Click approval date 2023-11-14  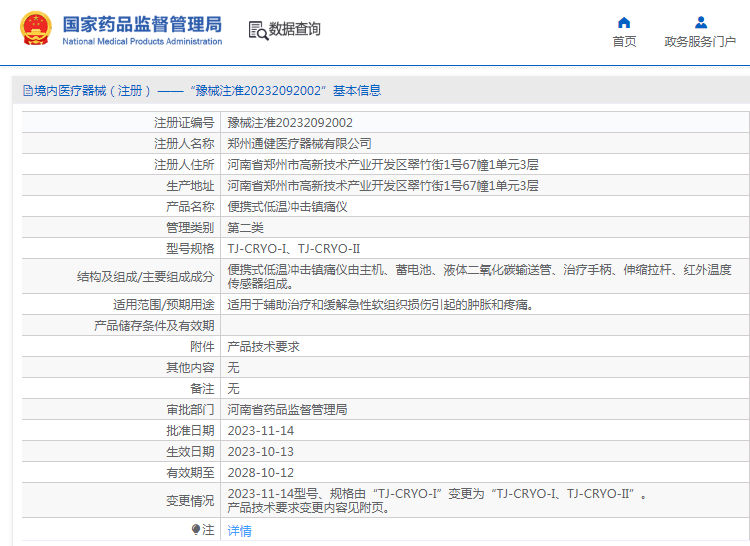(261, 431)
